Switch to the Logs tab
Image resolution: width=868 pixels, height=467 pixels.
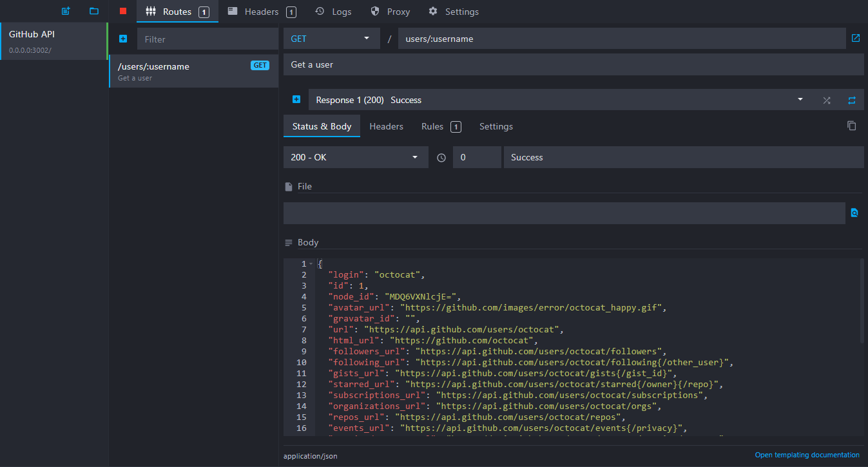coord(333,12)
